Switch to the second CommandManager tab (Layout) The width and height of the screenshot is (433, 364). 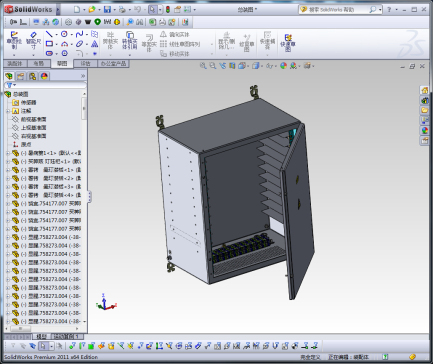pyautogui.click(x=38, y=63)
